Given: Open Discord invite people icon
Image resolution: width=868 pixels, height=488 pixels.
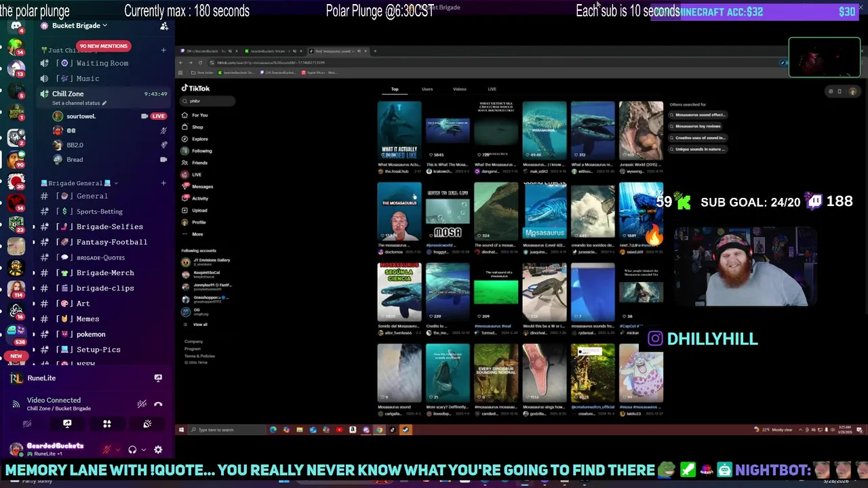Looking at the screenshot, I should (164, 26).
